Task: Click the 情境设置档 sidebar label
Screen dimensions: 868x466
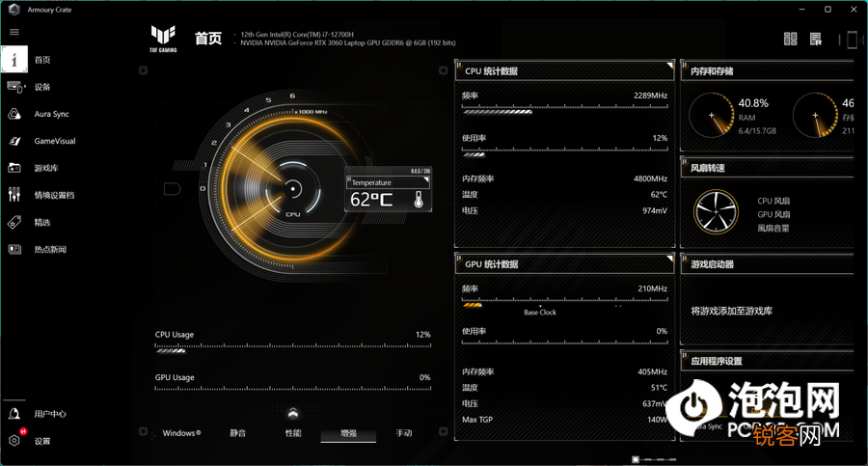Action: point(54,195)
